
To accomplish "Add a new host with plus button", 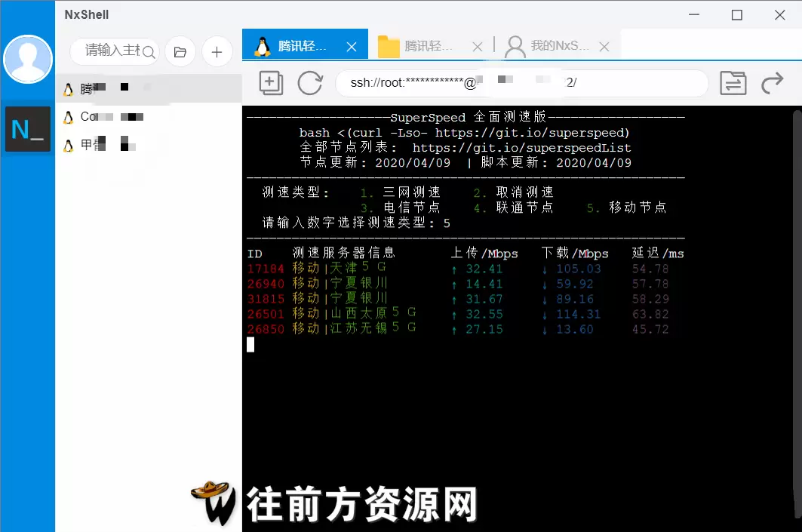I will click(217, 51).
